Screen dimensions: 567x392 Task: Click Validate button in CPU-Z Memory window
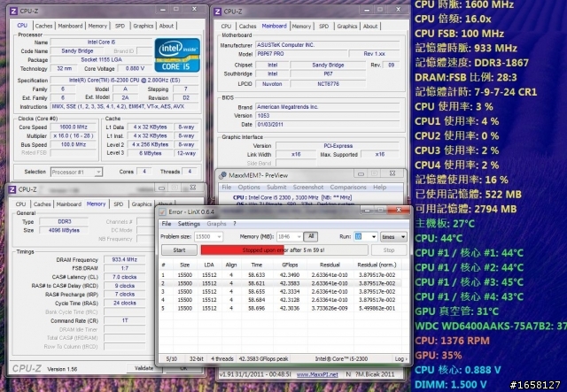[144, 368]
